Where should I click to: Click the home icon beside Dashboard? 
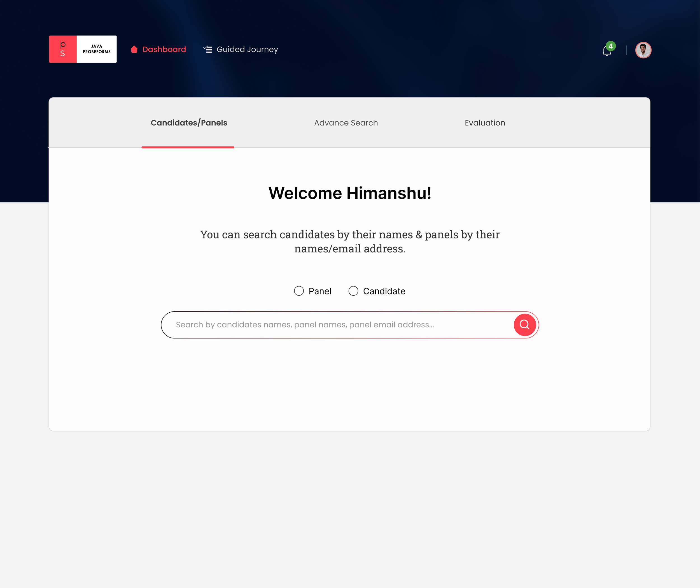coord(134,49)
